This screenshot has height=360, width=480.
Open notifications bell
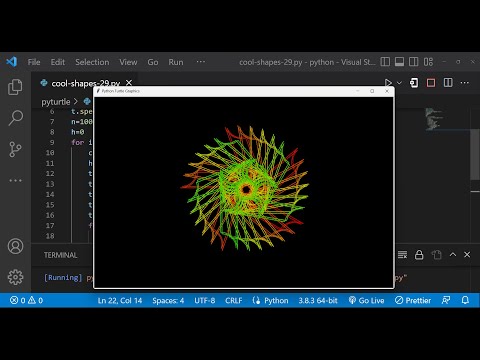click(465, 300)
